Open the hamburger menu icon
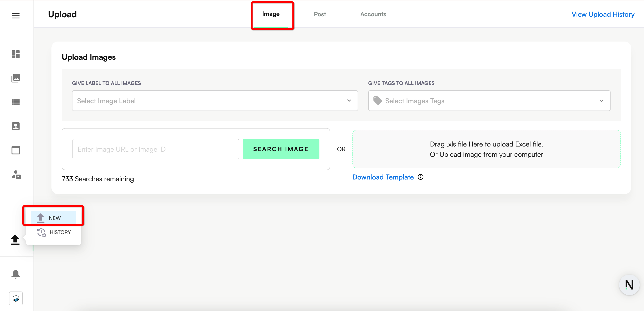Image resolution: width=644 pixels, height=311 pixels. pyautogui.click(x=15, y=16)
